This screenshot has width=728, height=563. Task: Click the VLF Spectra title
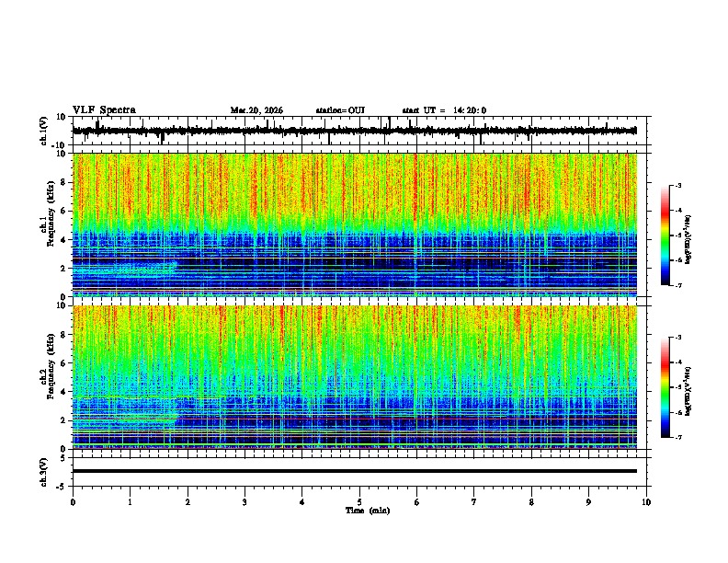[104, 110]
